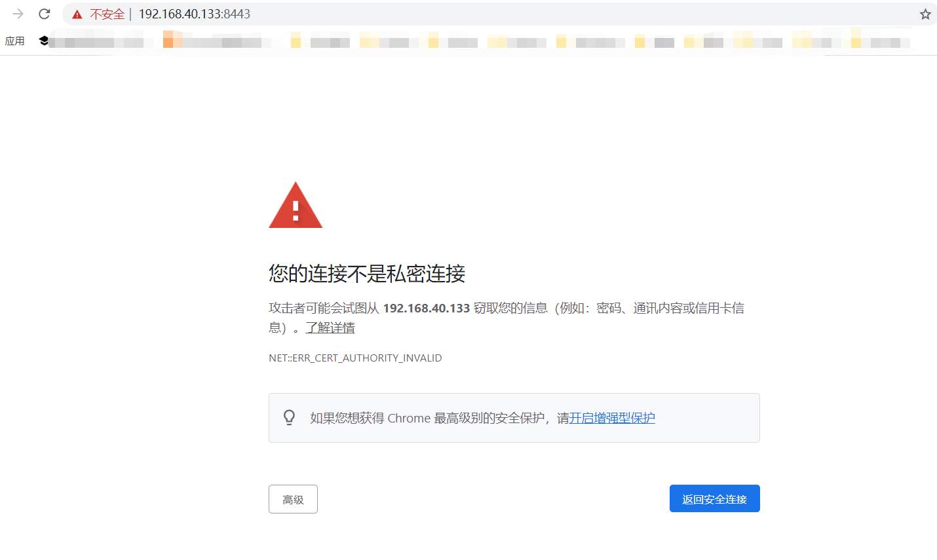Viewport: 937px width, 560px height.
Task: Click the bold 192.168.40.133 text in the warning
Action: pyautogui.click(x=427, y=308)
